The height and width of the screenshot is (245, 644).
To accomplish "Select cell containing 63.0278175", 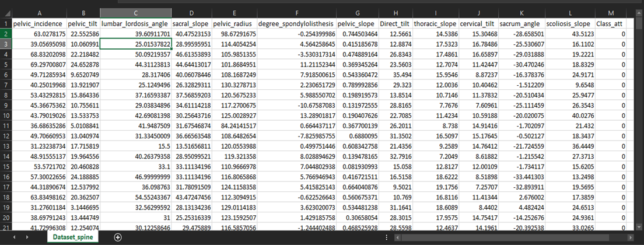I will tap(39, 34).
